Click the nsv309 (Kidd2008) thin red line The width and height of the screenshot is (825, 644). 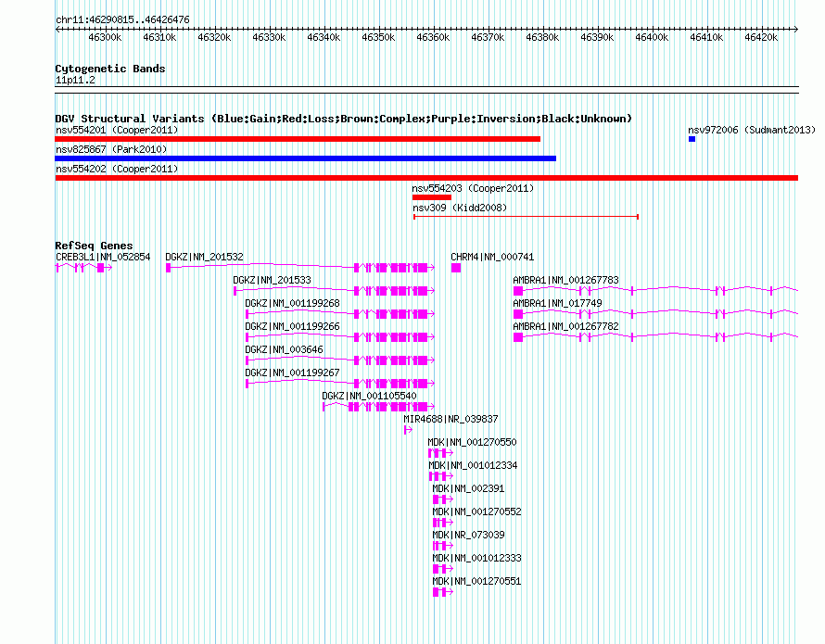(x=527, y=217)
